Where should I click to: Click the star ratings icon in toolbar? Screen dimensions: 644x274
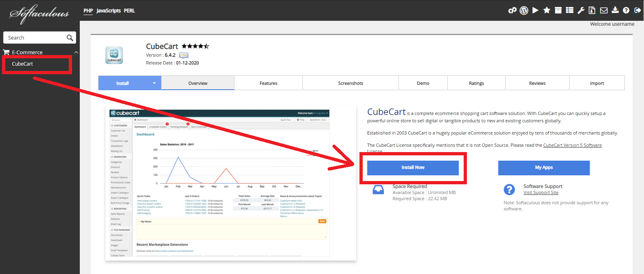[547, 11]
